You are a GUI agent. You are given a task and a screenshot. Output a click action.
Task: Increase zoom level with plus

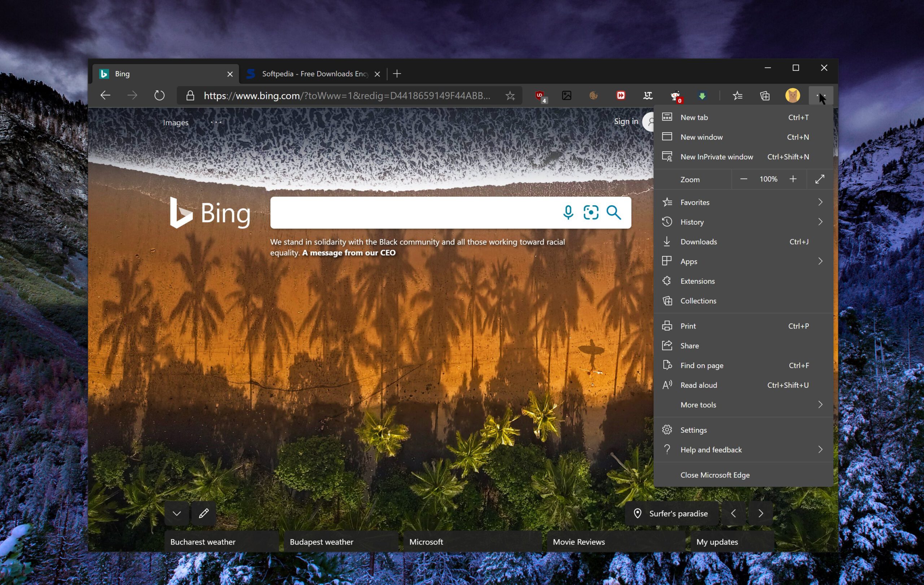[x=793, y=179]
